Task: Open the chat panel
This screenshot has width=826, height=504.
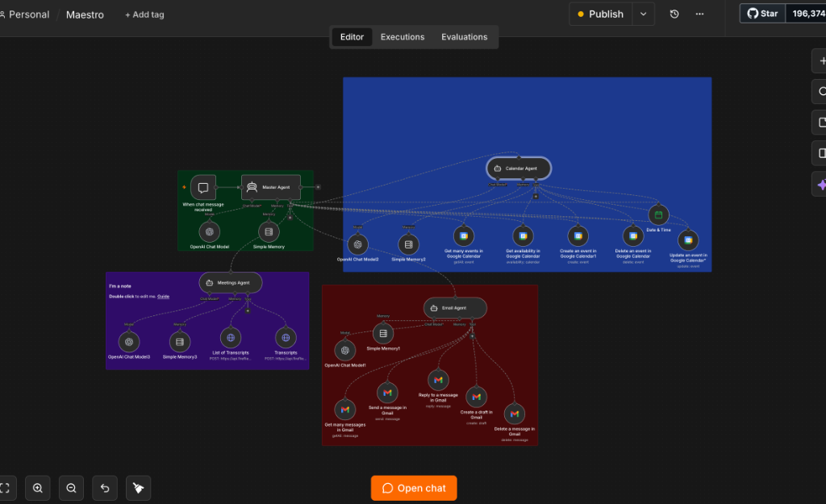Action: click(x=414, y=488)
